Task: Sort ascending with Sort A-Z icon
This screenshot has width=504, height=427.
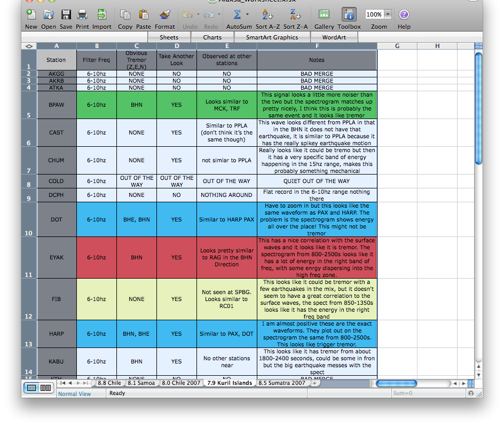Action: 267,14
